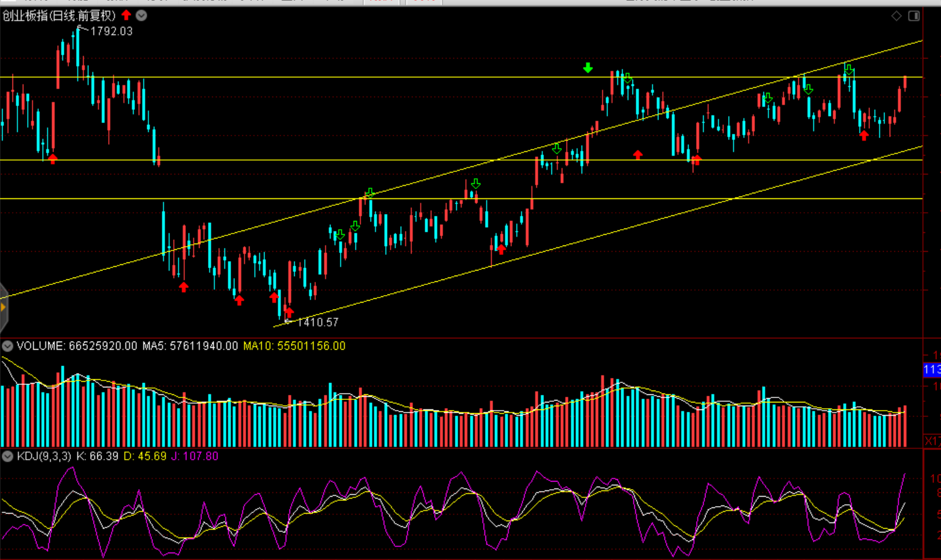Click the orange arrow handle on left edge
This screenshot has height=560, width=941.
point(3,307)
